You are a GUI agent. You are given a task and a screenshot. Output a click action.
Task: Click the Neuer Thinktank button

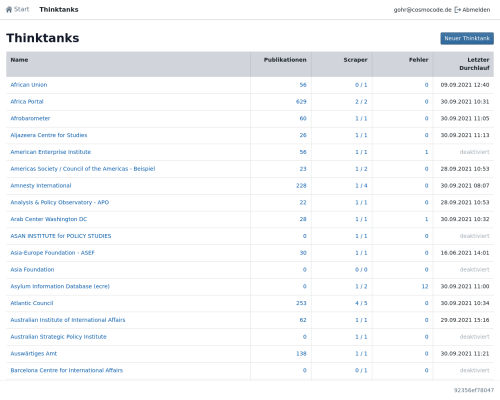click(467, 38)
